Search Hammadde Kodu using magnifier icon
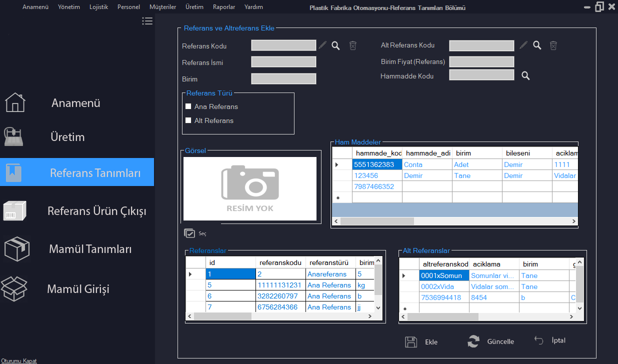The image size is (618, 364). [x=526, y=75]
